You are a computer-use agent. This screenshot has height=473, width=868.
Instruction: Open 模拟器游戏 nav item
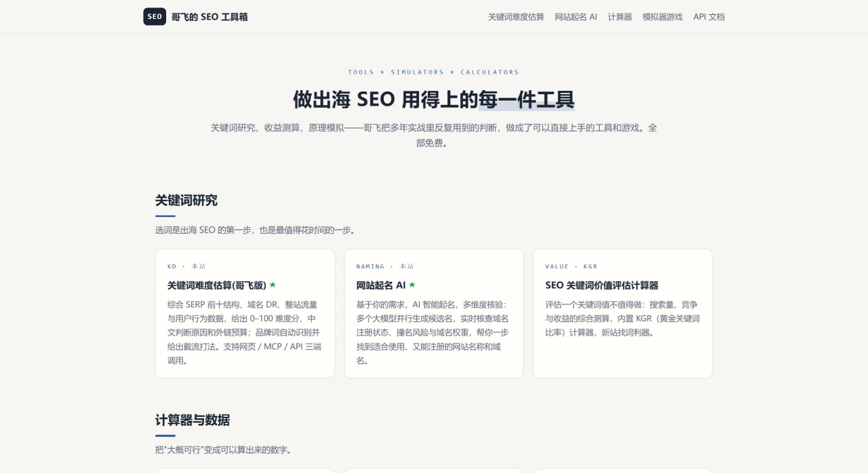click(x=663, y=17)
